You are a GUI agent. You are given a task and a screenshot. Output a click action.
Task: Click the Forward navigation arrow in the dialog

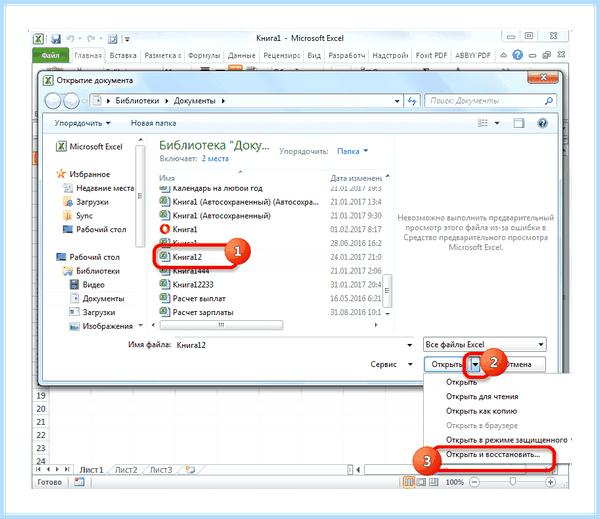[71, 101]
